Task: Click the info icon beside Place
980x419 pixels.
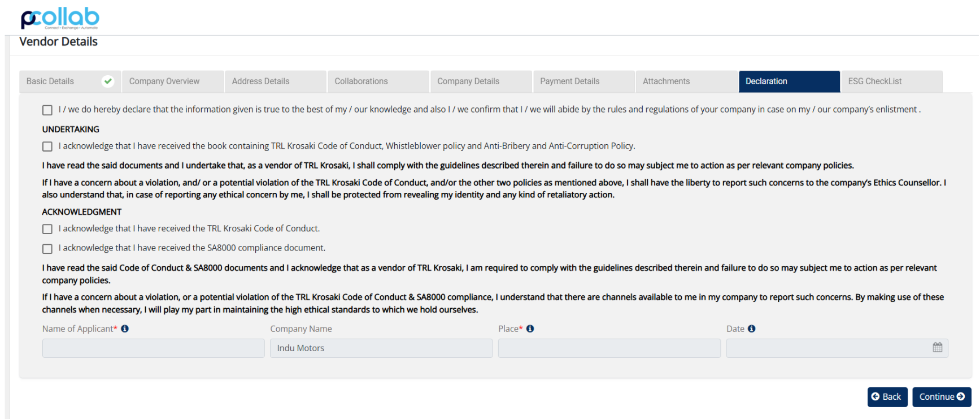Action: pos(530,329)
